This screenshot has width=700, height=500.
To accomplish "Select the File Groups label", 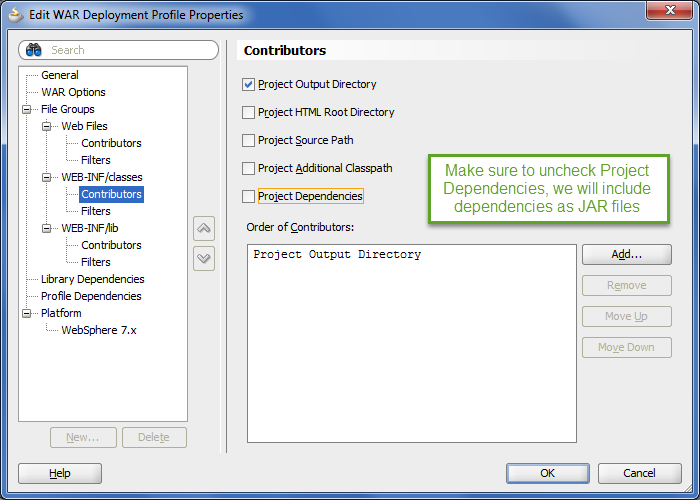I will 67,109.
